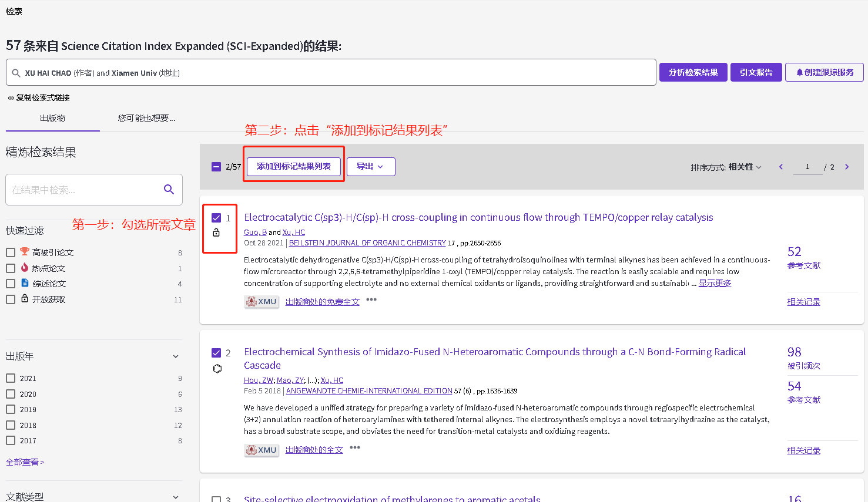The height and width of the screenshot is (502, 868).
Task: Go to next results page arrow
Action: pos(847,167)
